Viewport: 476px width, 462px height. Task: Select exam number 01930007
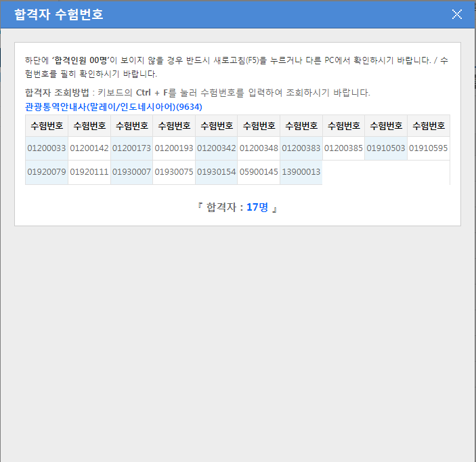pos(131,172)
